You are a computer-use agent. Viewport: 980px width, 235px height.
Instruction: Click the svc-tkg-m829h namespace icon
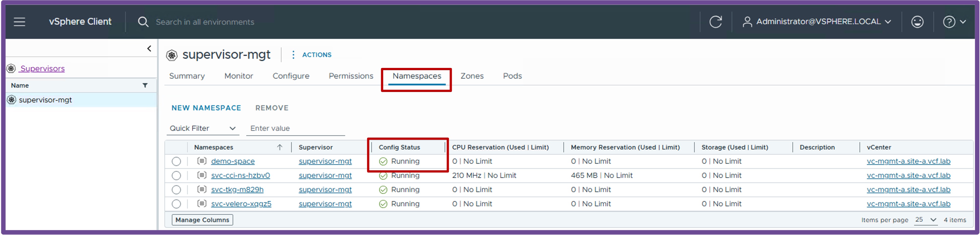(202, 189)
